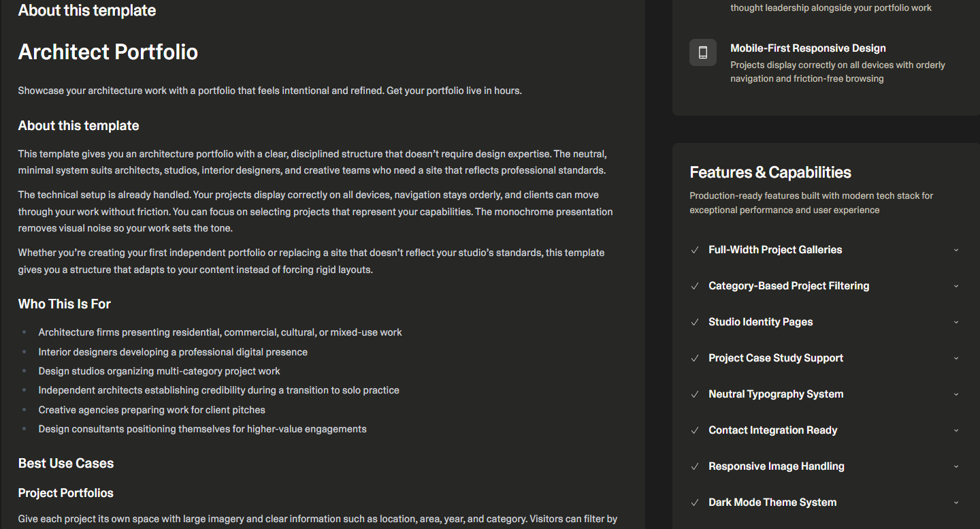This screenshot has width=980, height=529.
Task: Click the Features & Capabilities panel heading
Action: click(x=770, y=172)
